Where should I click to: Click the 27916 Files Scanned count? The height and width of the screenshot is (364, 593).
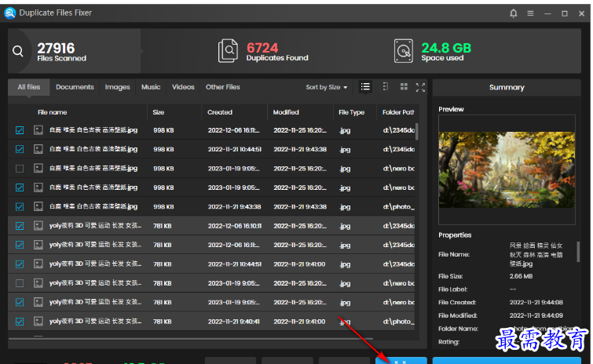click(56, 49)
